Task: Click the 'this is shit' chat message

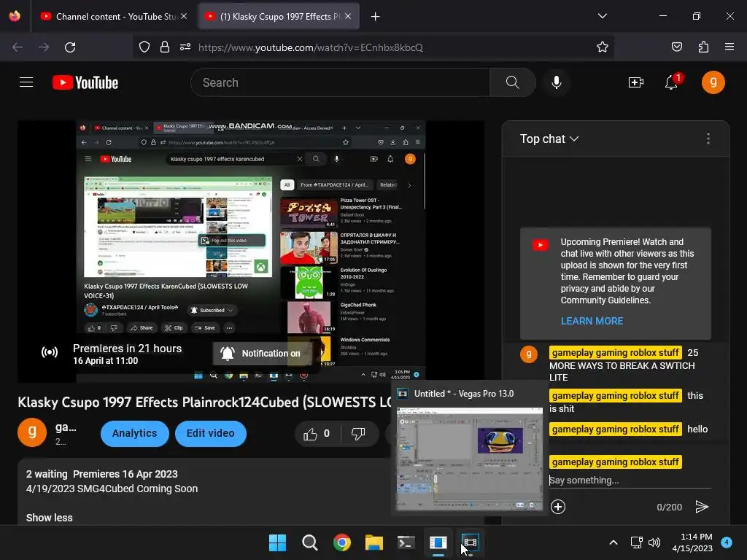Action: (626, 402)
